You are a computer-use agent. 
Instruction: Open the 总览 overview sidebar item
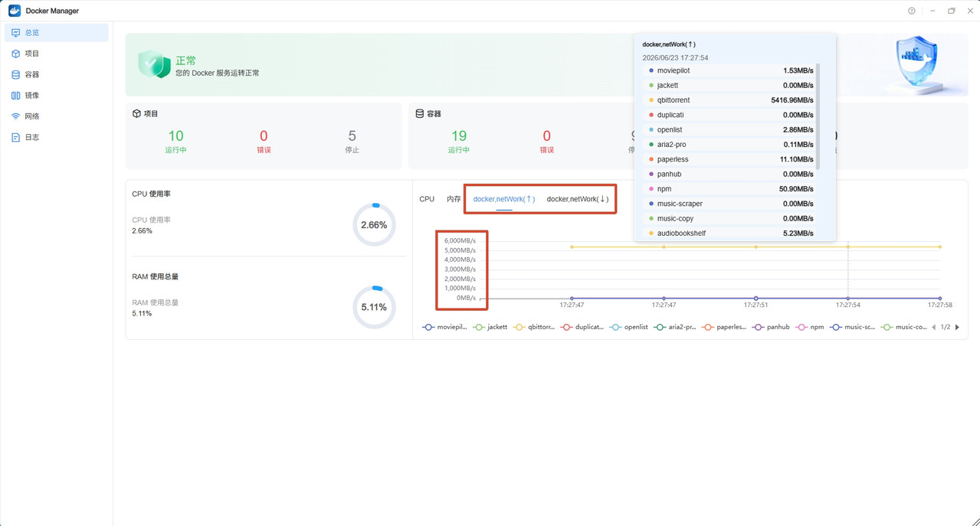[57, 32]
